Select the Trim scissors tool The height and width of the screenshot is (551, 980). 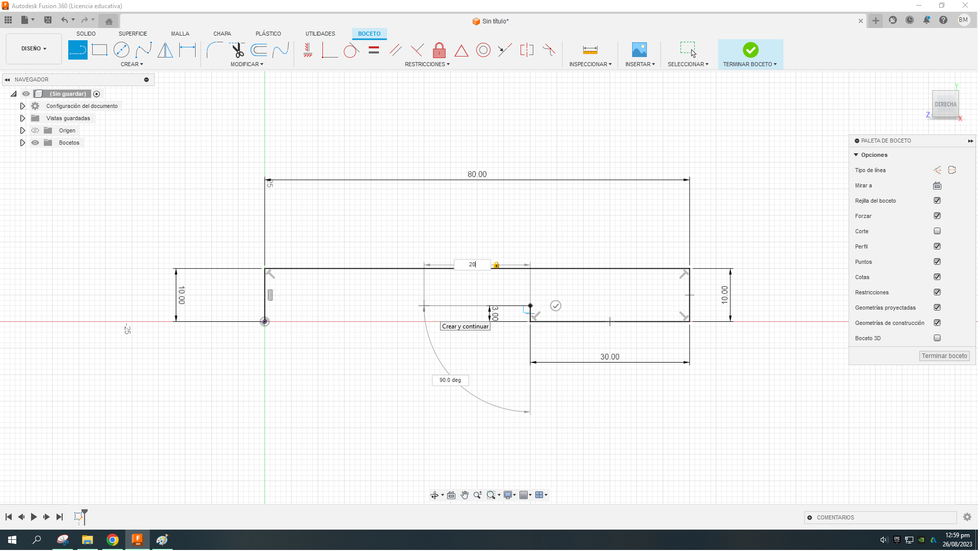pos(237,50)
